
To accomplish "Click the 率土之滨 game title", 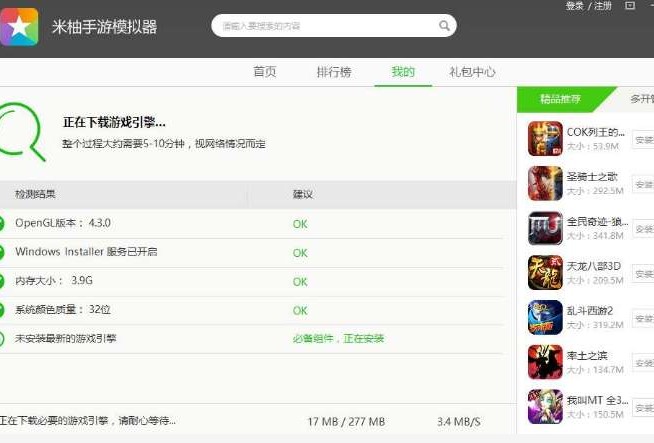I will (587, 355).
